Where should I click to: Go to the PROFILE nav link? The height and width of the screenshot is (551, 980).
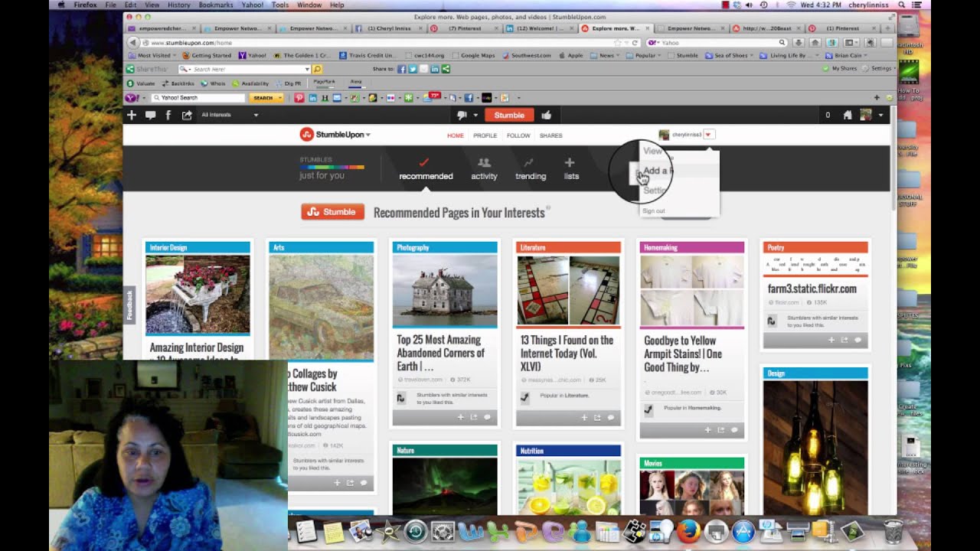[485, 135]
